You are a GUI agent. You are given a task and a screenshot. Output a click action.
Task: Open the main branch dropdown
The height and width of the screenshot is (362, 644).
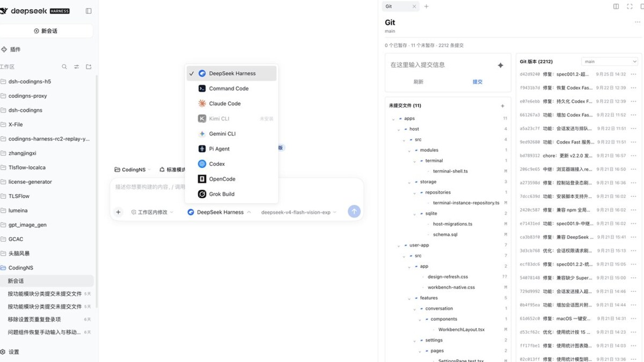click(609, 62)
